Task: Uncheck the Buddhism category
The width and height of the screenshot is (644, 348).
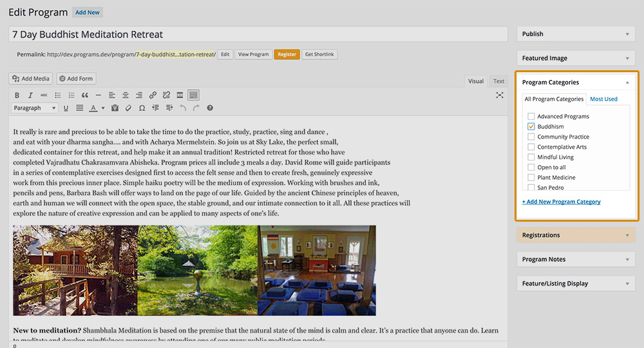Action: 531,126
